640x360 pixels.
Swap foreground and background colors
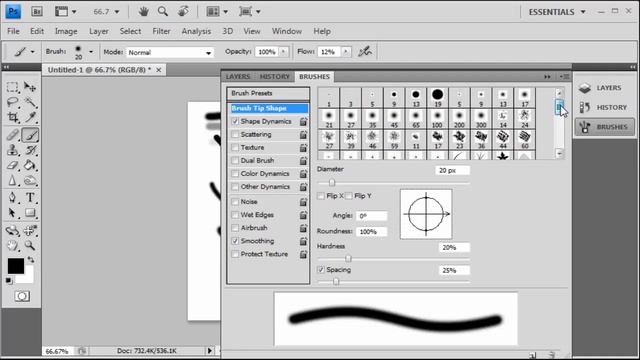[31, 259]
